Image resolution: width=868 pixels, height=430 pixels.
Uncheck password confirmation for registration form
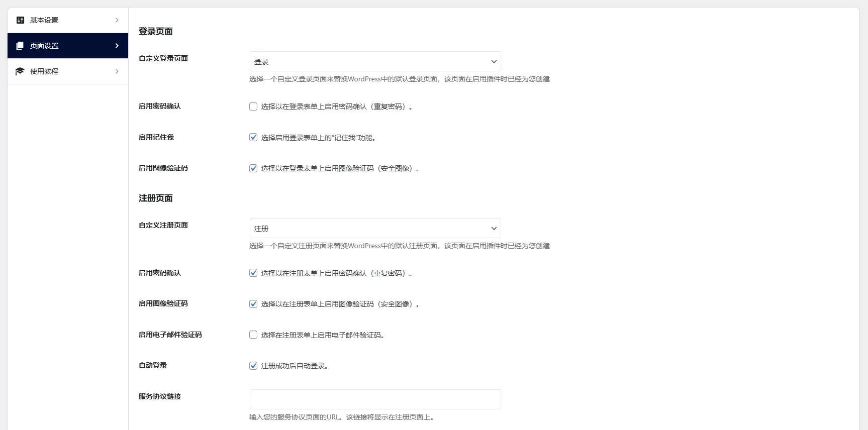click(253, 273)
